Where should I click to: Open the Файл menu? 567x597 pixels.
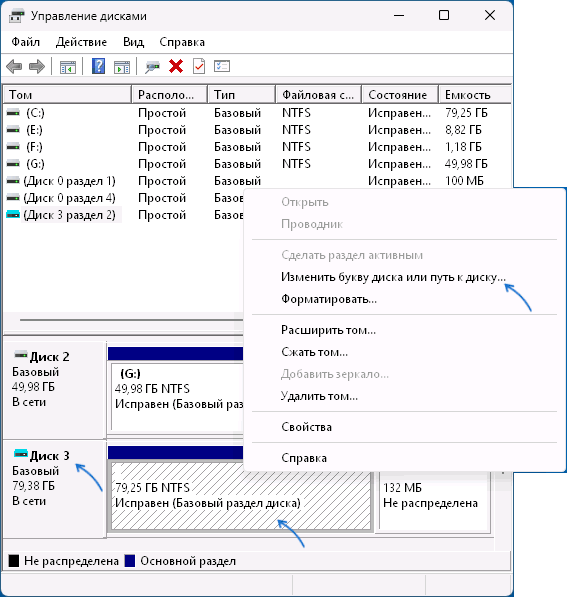click(x=26, y=42)
